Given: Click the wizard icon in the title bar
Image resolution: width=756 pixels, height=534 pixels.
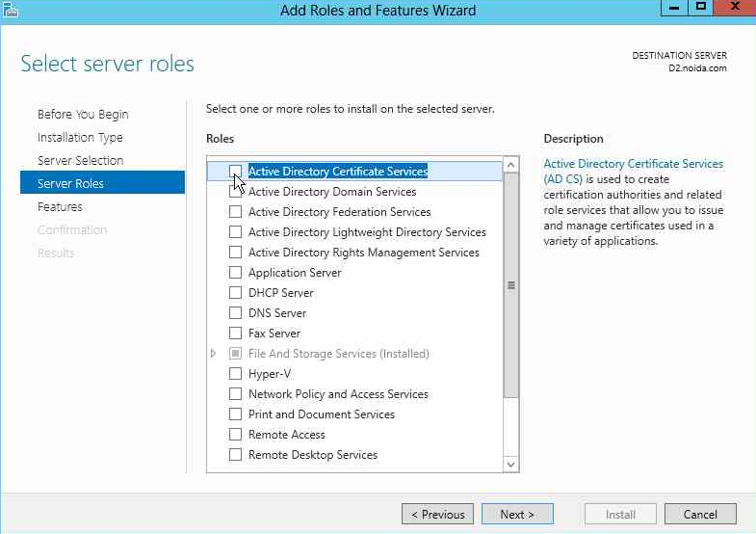Looking at the screenshot, I should 11,10.
